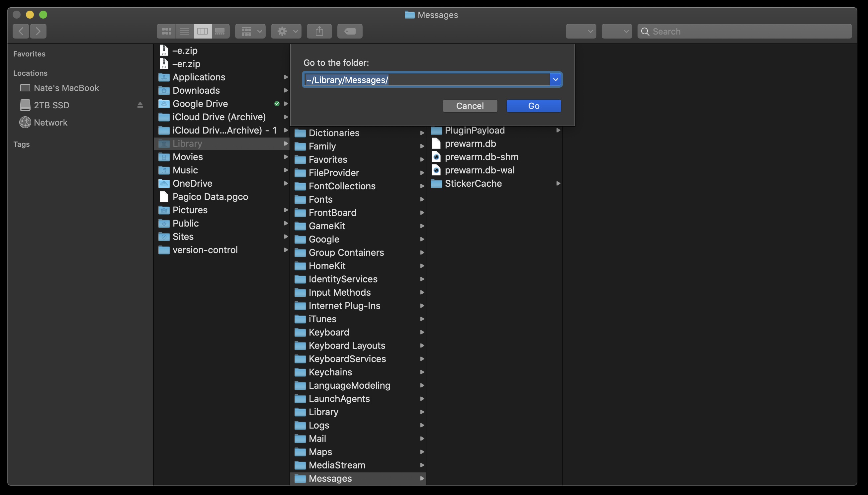Click the gallery view button in toolbar
Image resolution: width=868 pixels, height=495 pixels.
click(x=220, y=31)
